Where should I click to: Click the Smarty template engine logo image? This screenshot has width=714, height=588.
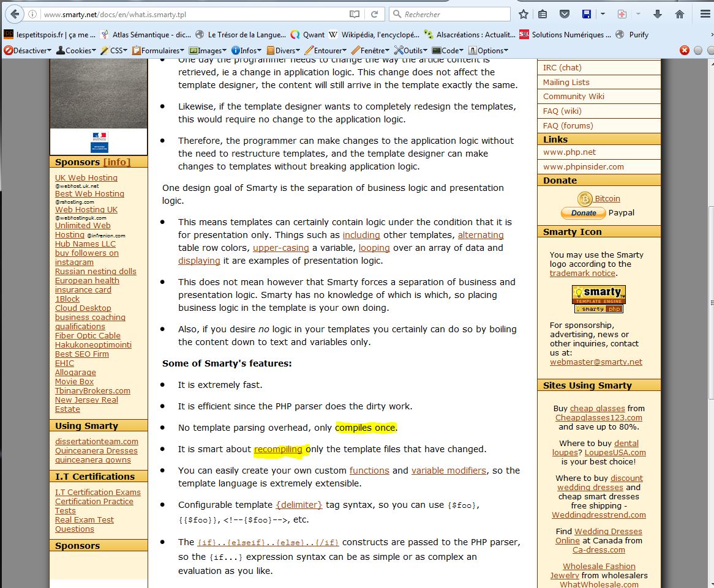point(599,299)
